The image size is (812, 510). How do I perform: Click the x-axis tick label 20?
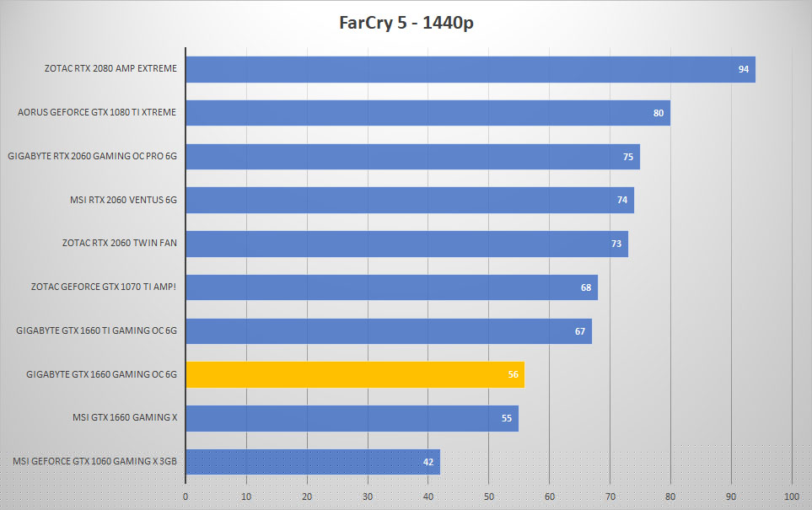pyautogui.click(x=307, y=497)
